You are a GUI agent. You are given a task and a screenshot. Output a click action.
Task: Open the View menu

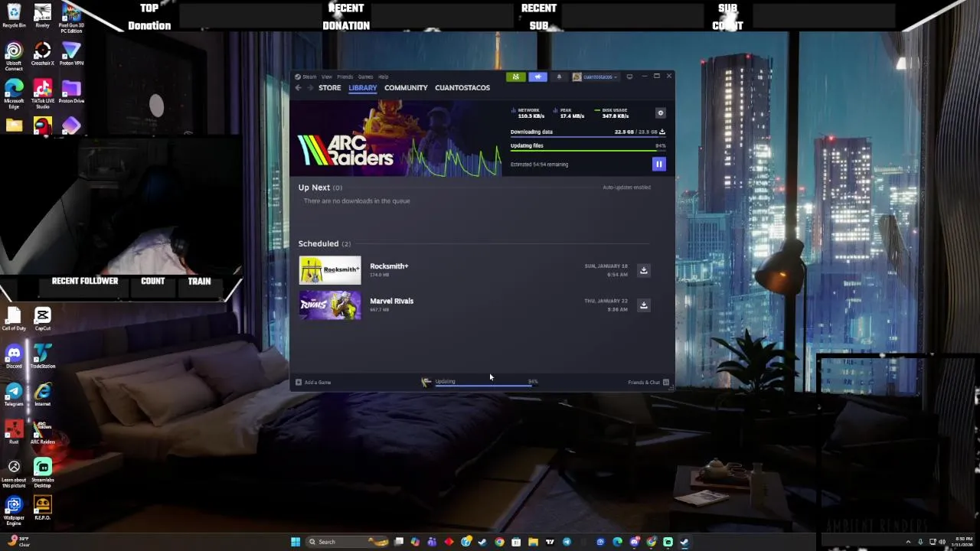pyautogui.click(x=327, y=77)
